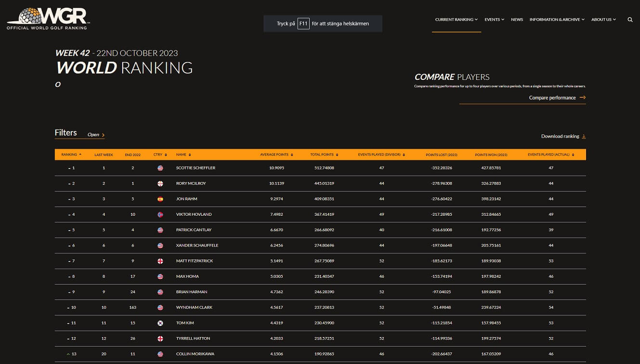This screenshot has width=640, height=364.
Task: Click Viktor Hovland's Norway flag icon
Action: tap(160, 214)
